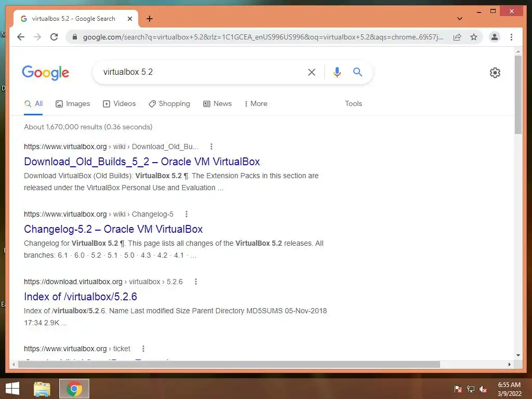Click the About 1,670,000 results text

(88, 127)
